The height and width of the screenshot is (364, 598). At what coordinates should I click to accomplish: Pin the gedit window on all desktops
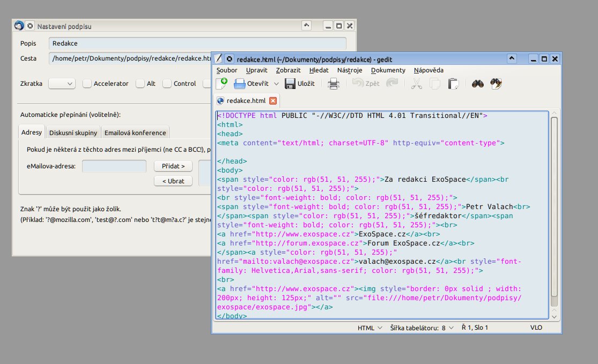click(229, 59)
